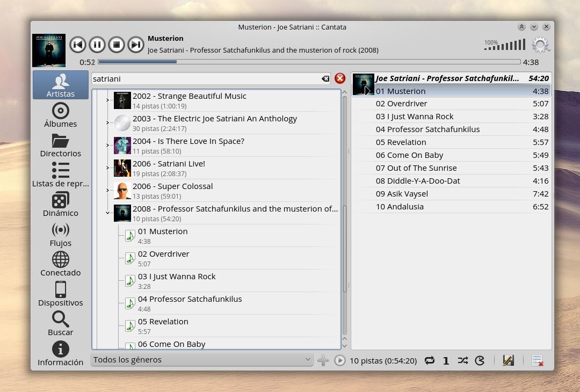Show the Dispositivos panel
Image resolution: width=580 pixels, height=392 pixels.
pyautogui.click(x=60, y=294)
